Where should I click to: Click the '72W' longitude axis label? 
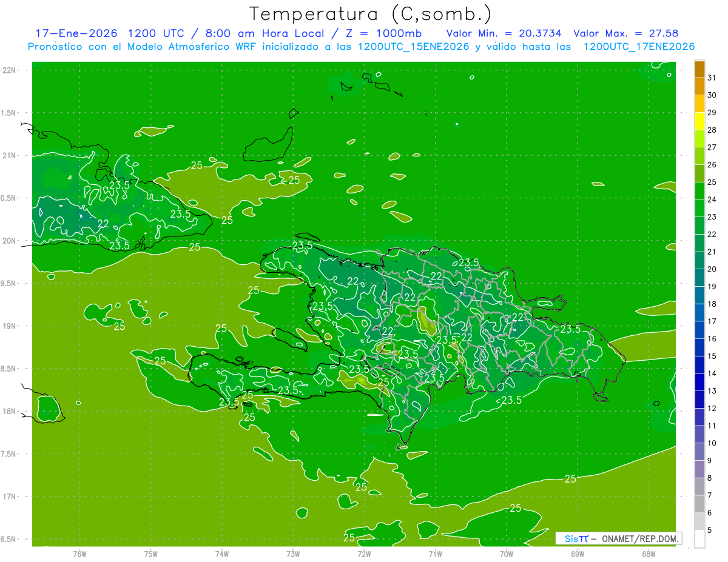[364, 554]
